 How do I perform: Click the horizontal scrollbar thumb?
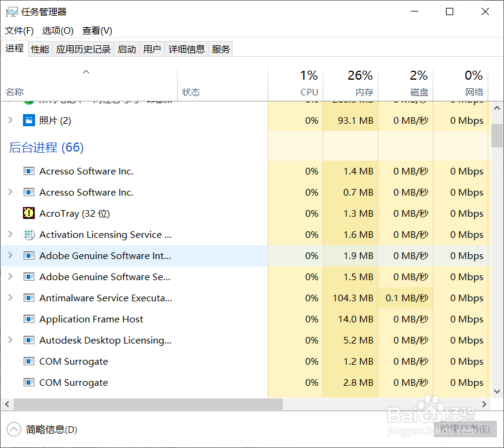[148, 404]
